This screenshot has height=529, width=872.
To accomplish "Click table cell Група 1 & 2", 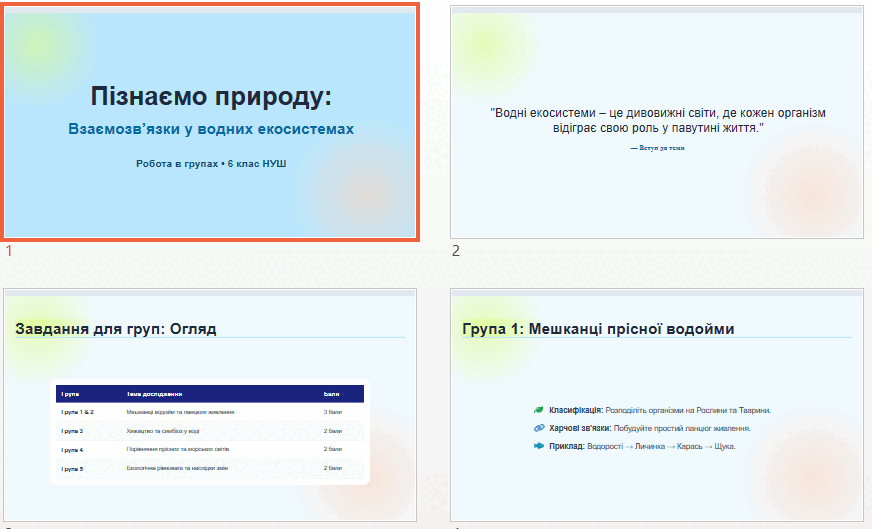I will [77, 412].
